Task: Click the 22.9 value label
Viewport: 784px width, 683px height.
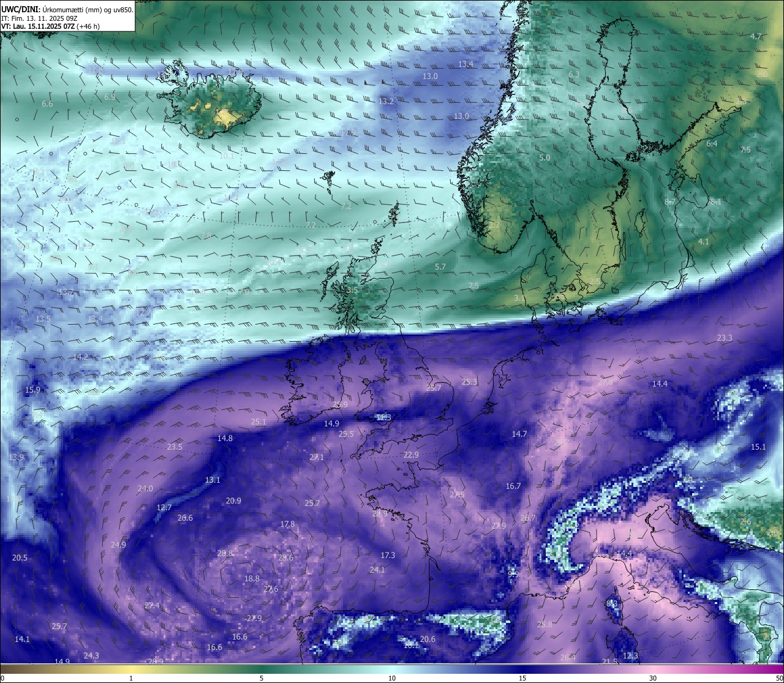Action: [x=411, y=455]
